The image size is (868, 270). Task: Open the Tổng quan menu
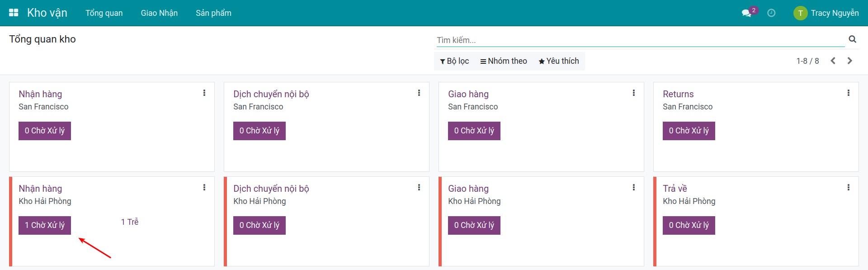pyautogui.click(x=104, y=13)
